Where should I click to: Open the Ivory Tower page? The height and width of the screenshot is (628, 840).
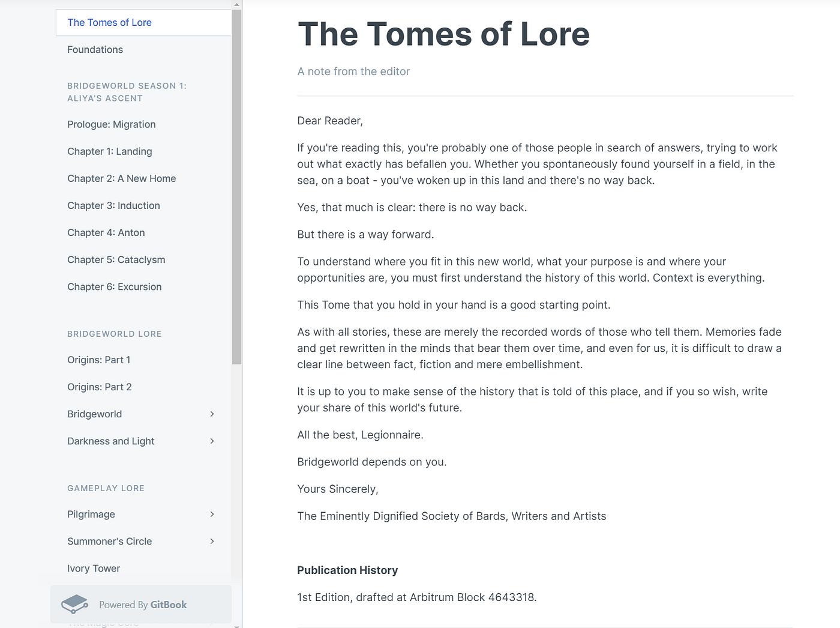pos(94,569)
